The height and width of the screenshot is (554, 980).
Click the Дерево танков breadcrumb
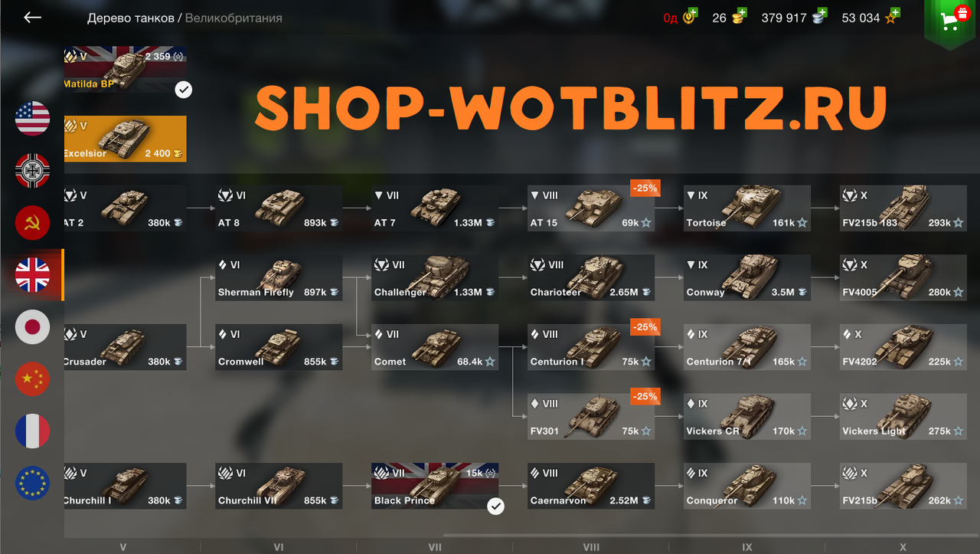click(131, 18)
